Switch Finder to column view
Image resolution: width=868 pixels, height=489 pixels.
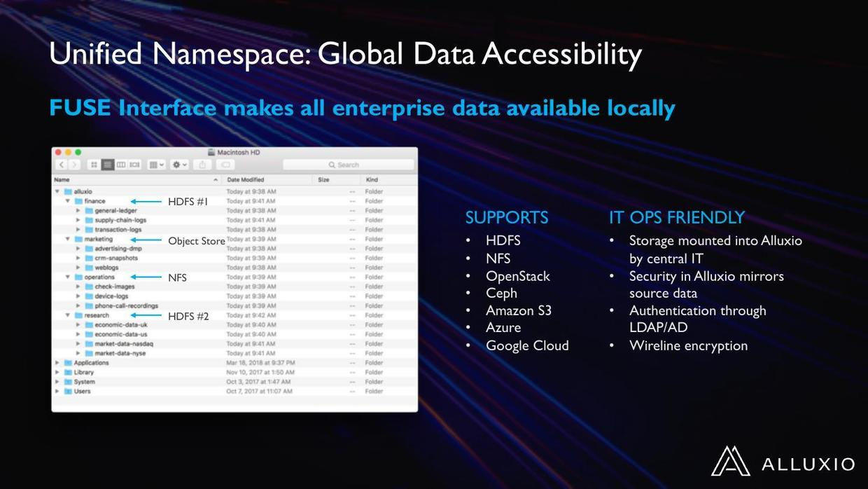pyautogui.click(x=121, y=165)
